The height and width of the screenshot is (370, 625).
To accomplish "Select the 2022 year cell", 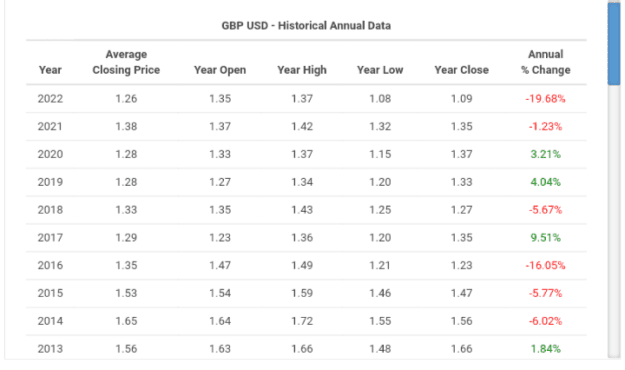I will (x=50, y=98).
